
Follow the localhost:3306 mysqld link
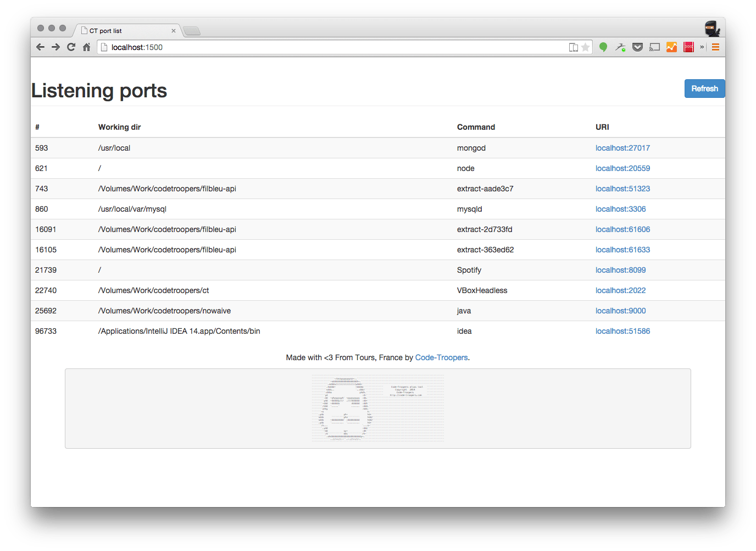[620, 209]
